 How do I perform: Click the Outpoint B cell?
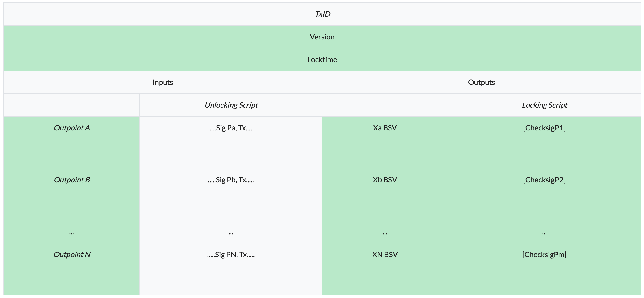pos(72,180)
